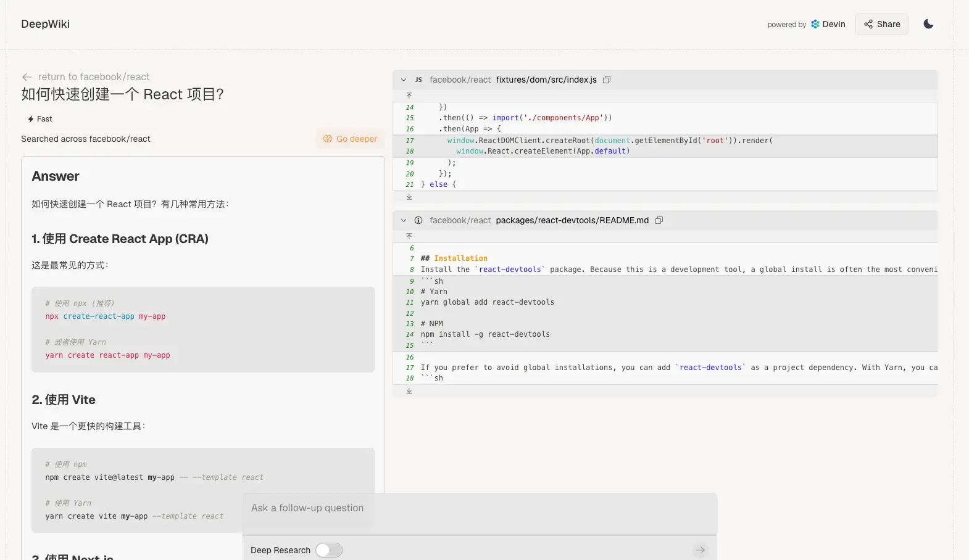Click 'powered by' text in header
This screenshot has height=560, width=969.
[x=787, y=25]
